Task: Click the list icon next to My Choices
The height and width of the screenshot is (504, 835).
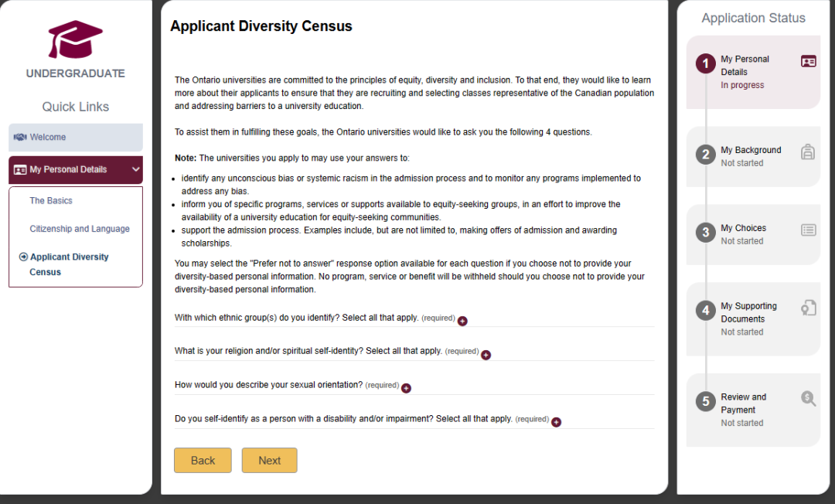Action: click(809, 230)
